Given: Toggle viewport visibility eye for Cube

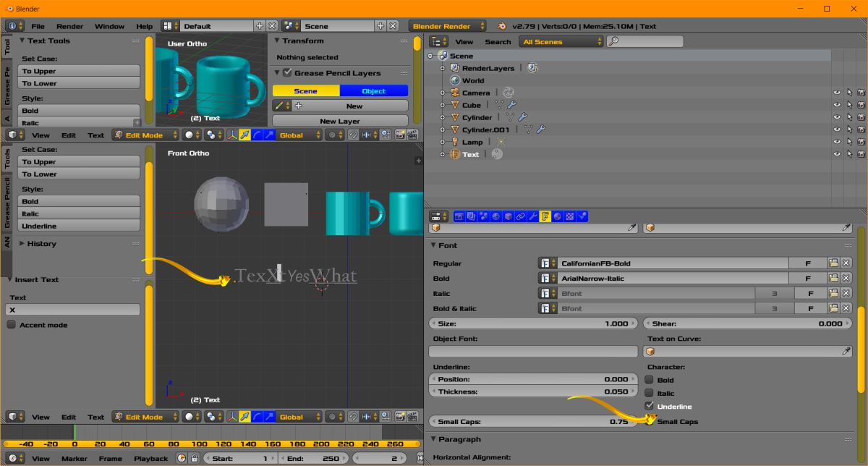Looking at the screenshot, I should click(837, 105).
